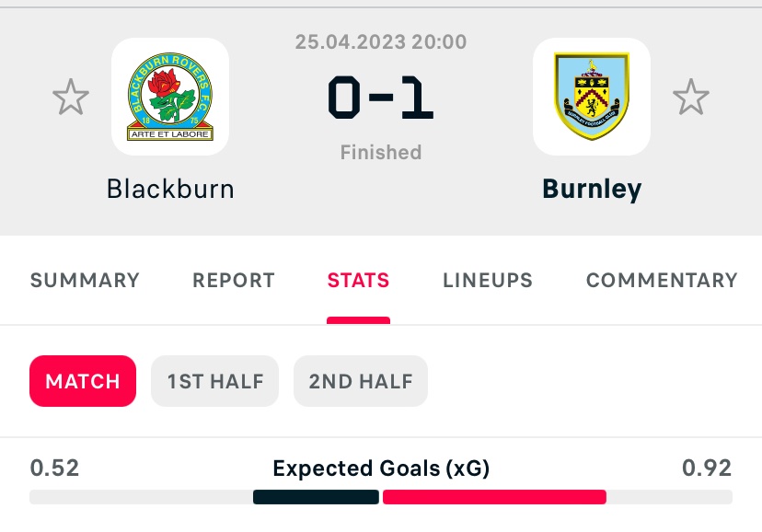Switch to the Report tab
The width and height of the screenshot is (762, 532).
click(x=234, y=281)
